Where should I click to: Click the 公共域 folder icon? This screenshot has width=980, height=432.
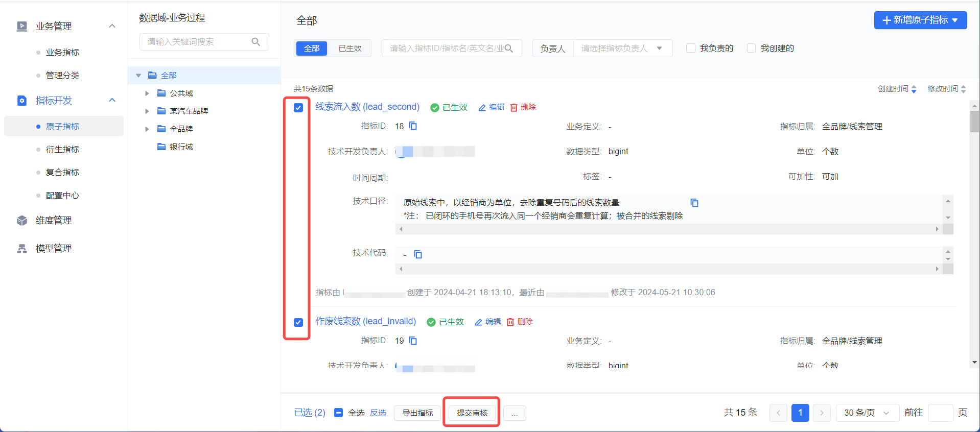click(161, 93)
